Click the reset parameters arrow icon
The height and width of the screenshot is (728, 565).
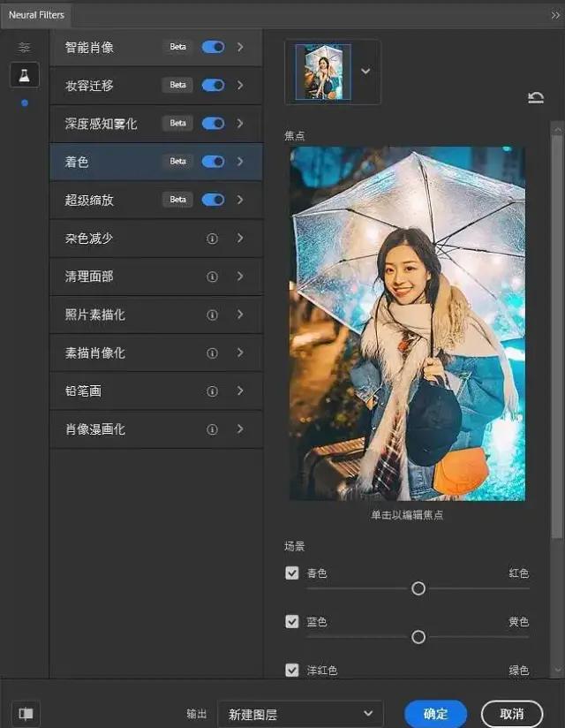[x=536, y=97]
